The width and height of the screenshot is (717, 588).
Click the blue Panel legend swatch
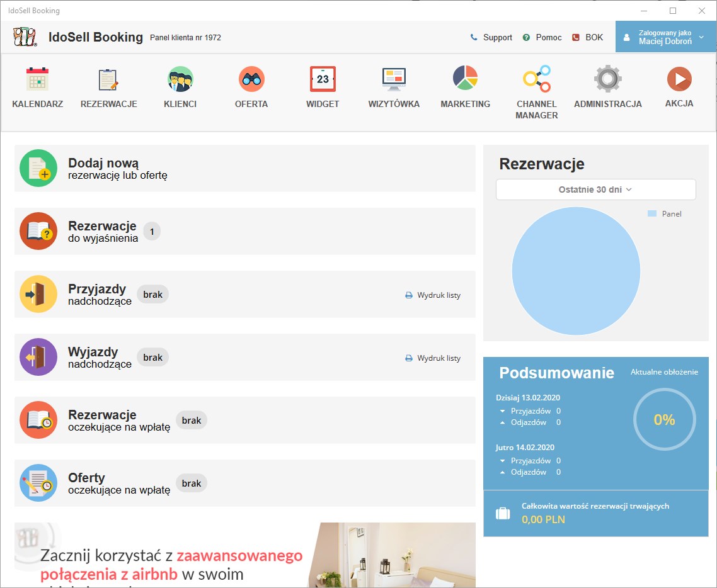pos(652,213)
